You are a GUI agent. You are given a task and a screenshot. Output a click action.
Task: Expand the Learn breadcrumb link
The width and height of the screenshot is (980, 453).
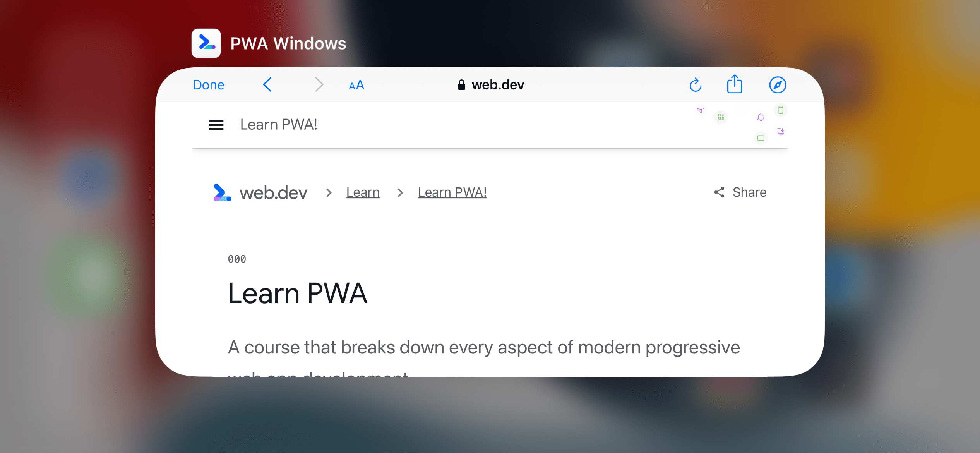click(x=363, y=192)
